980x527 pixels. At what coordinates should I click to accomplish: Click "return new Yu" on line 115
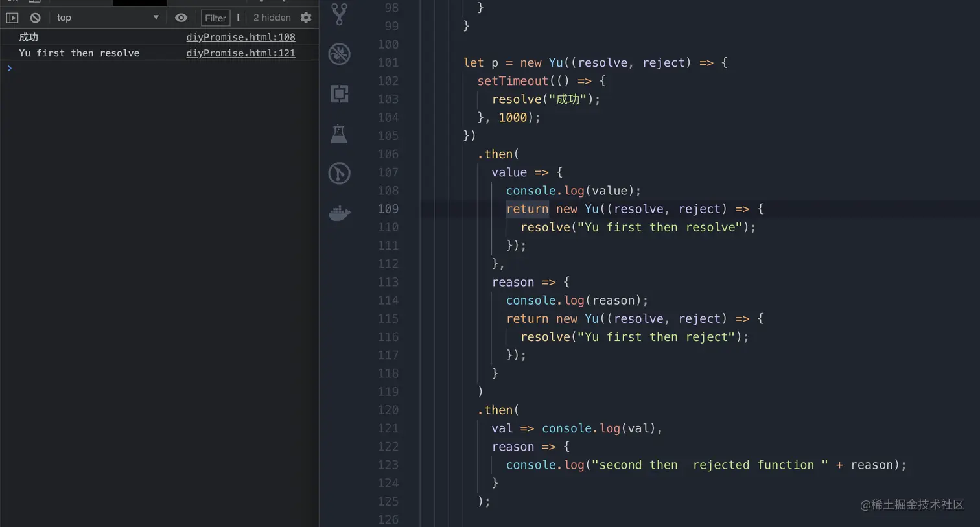tap(552, 318)
